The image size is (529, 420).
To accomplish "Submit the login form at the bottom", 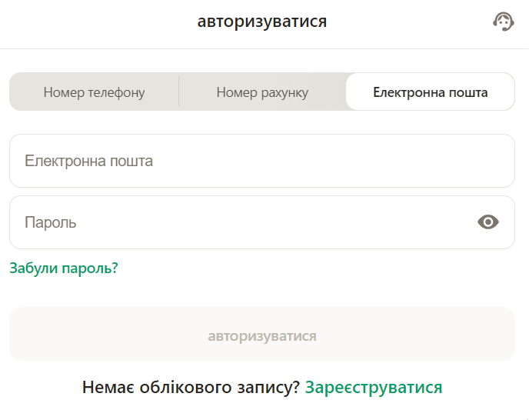I will tap(261, 336).
